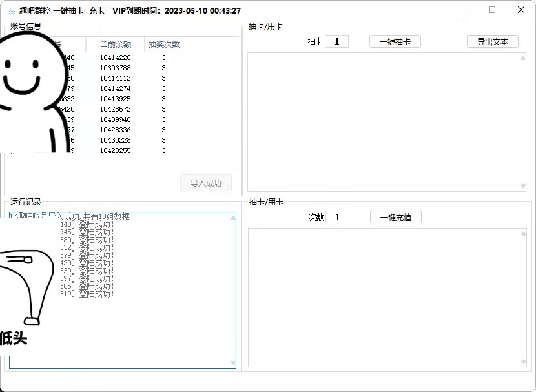Viewport: 536px width, 392px height.
Task: Maximize the 趣吧群控 window
Action: tap(492, 10)
